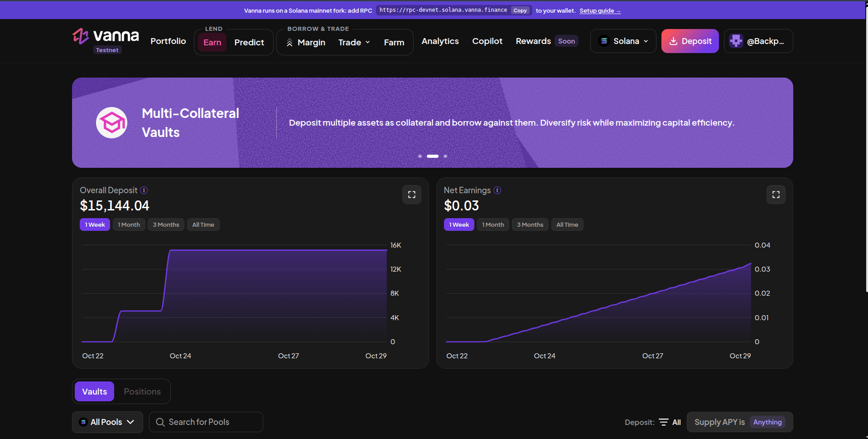Expand the Net Earnings chart fullscreen
Viewport: 868px width, 439px height.
[776, 195]
